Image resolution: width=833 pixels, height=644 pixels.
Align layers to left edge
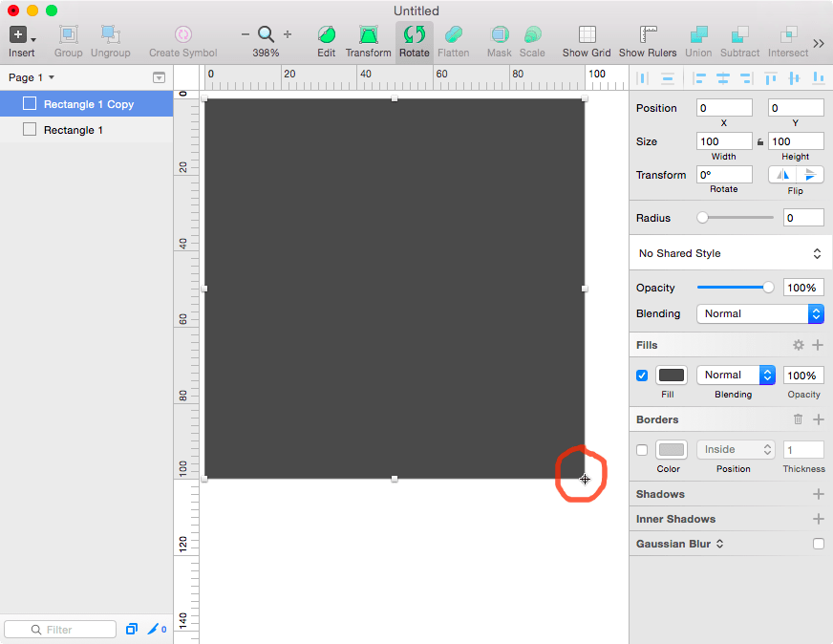pos(699,78)
